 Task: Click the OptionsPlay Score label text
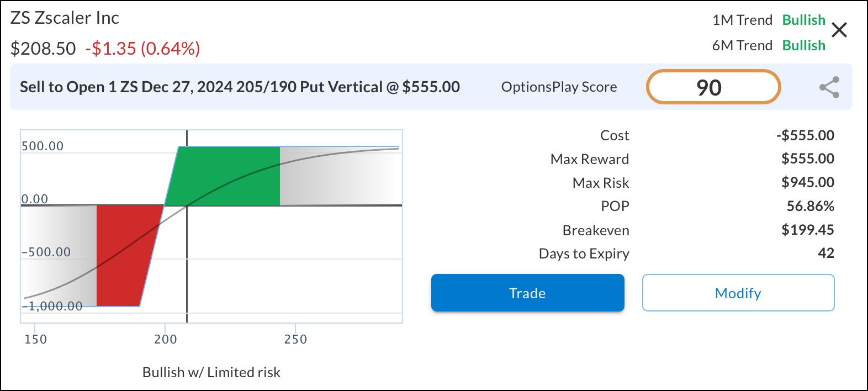[559, 87]
